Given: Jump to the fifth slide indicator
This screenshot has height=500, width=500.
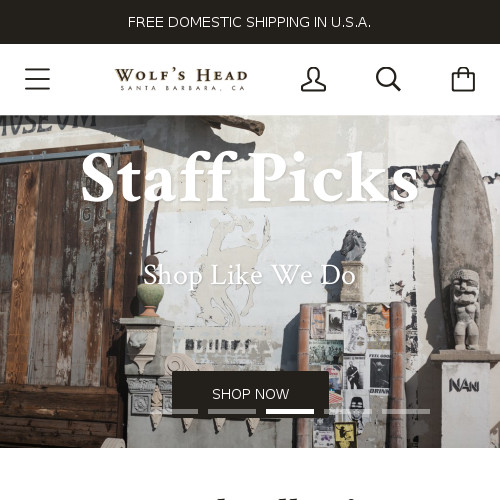Looking at the screenshot, I should [x=406, y=412].
